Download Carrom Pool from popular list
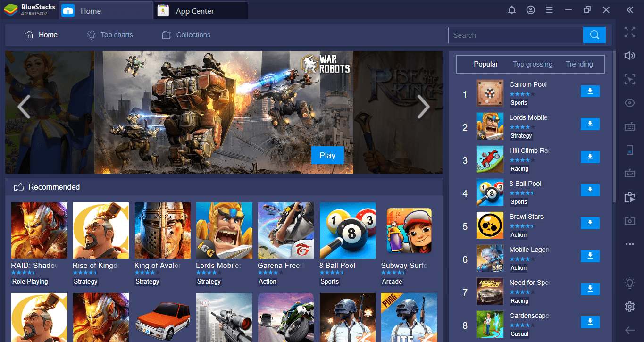This screenshot has width=644, height=342. tap(590, 91)
